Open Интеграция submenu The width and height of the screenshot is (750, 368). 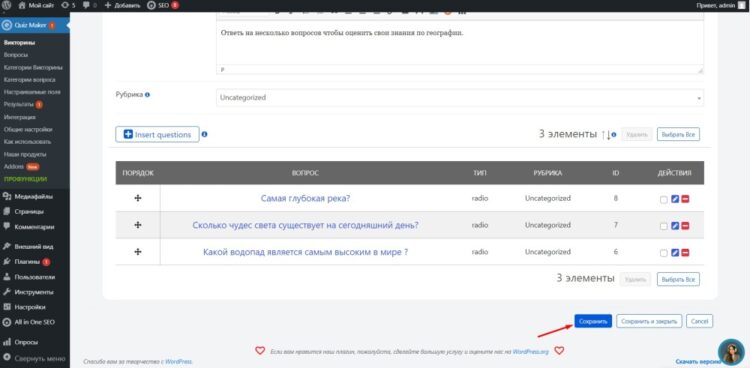pyautogui.click(x=19, y=117)
